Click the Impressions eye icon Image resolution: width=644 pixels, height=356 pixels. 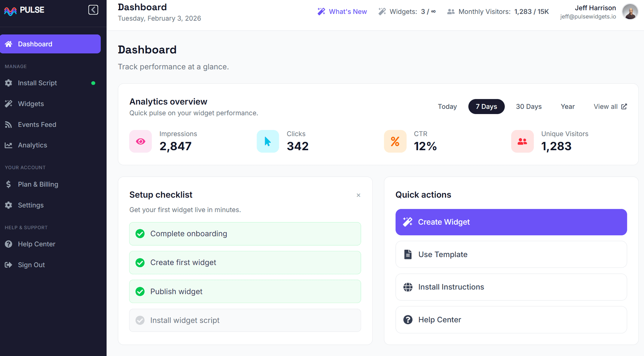(140, 141)
